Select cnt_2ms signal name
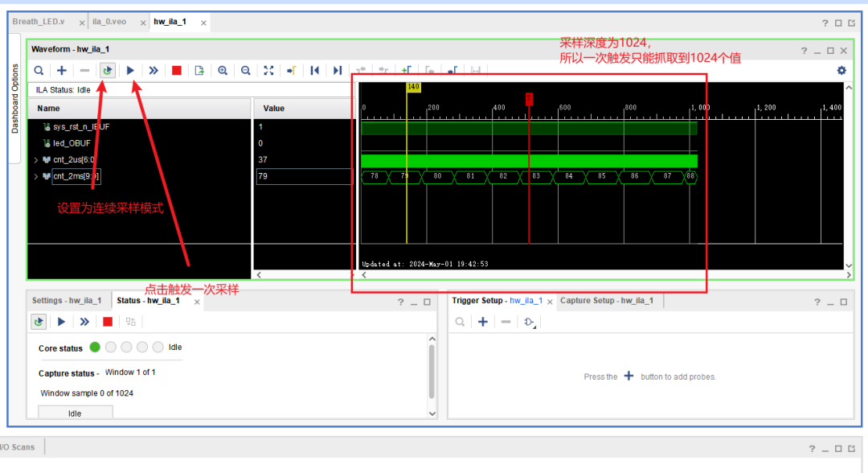The height and width of the screenshot is (473, 868). tap(76, 177)
